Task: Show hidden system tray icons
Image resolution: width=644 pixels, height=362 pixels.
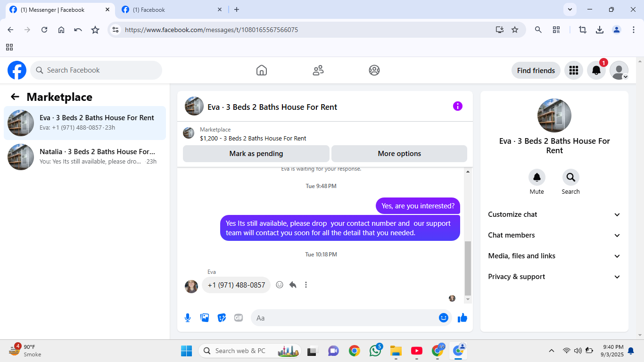Action: pyautogui.click(x=551, y=351)
